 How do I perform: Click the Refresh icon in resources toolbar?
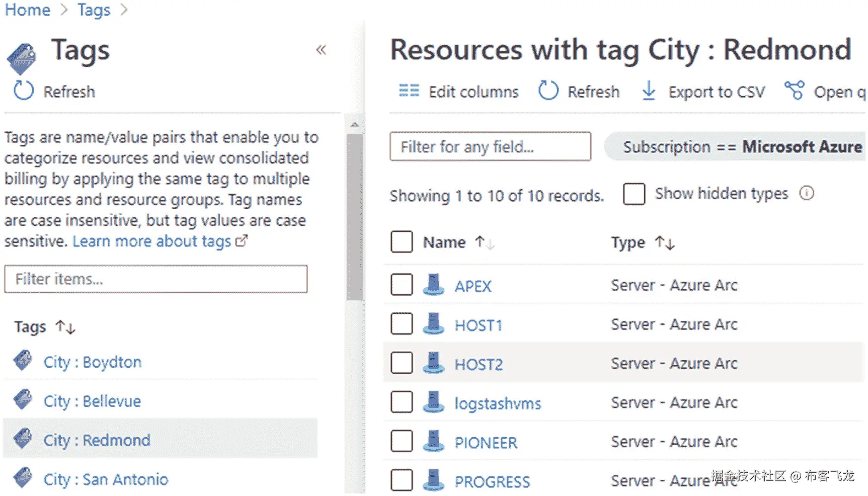pyautogui.click(x=548, y=91)
